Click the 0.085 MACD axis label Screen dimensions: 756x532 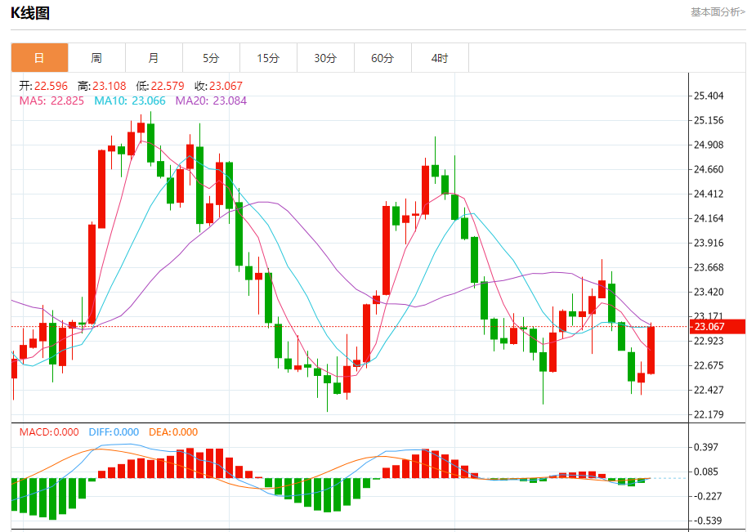tap(706, 472)
